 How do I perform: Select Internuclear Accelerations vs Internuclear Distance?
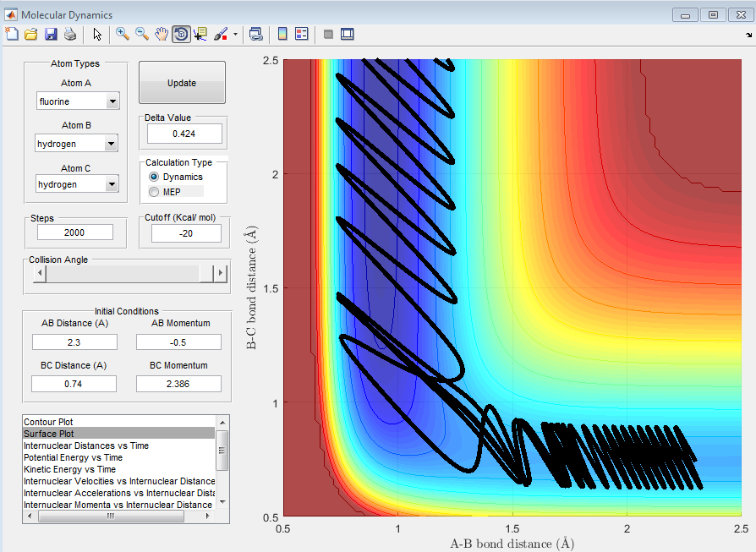coord(119,493)
